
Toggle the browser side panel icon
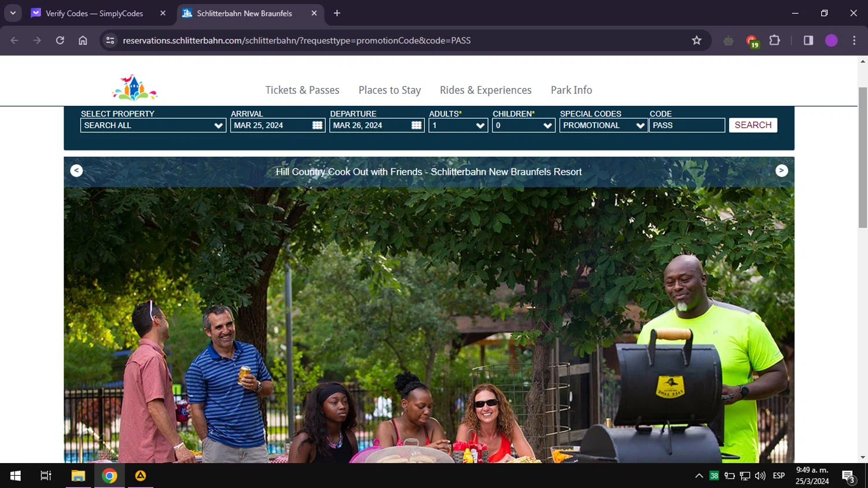pos(808,41)
